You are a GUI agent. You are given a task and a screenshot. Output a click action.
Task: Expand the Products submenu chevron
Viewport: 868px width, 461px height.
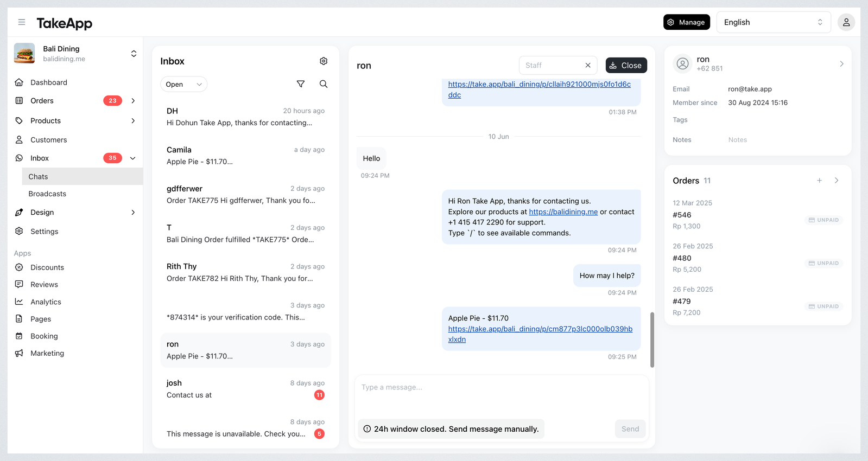click(x=133, y=121)
